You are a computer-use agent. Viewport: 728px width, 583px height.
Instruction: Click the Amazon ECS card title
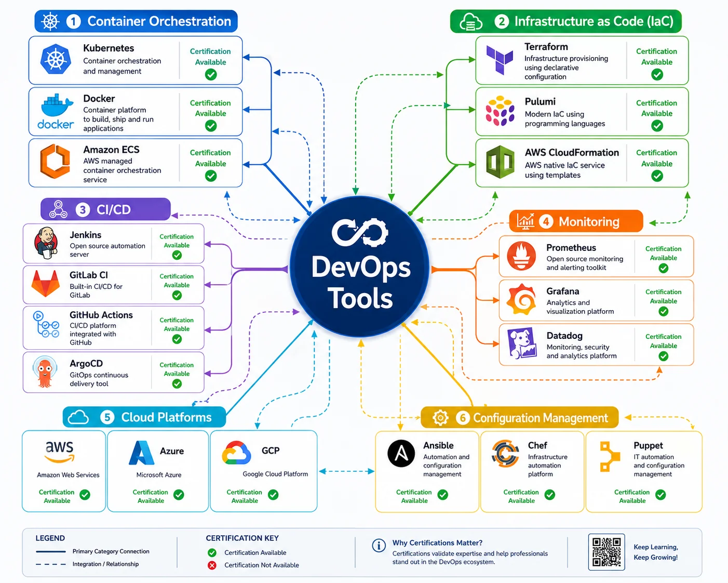tap(111, 150)
